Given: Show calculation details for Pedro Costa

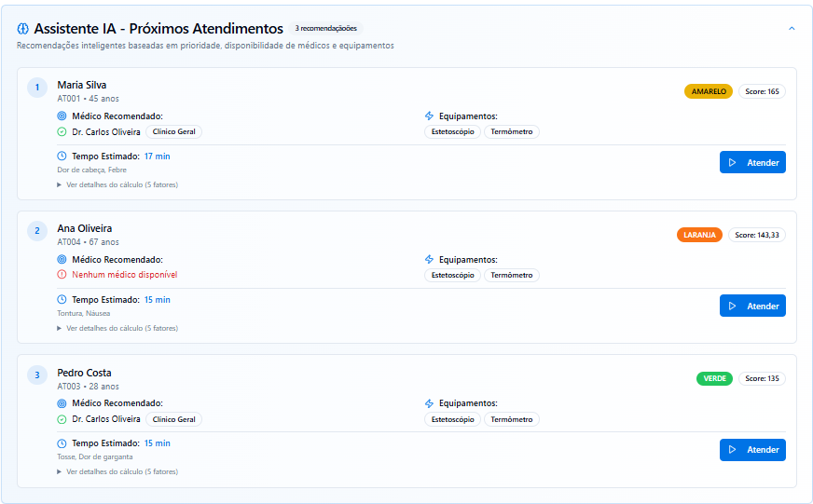Looking at the screenshot, I should pyautogui.click(x=117, y=471).
